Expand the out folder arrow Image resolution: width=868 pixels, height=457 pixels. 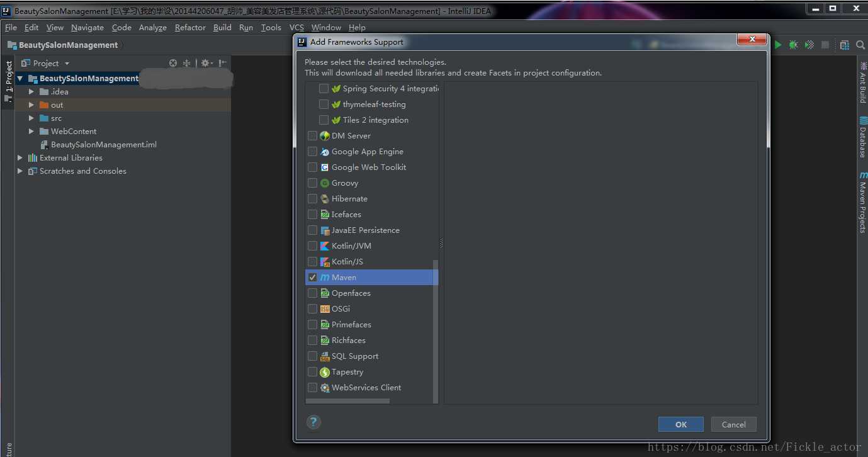coord(31,104)
